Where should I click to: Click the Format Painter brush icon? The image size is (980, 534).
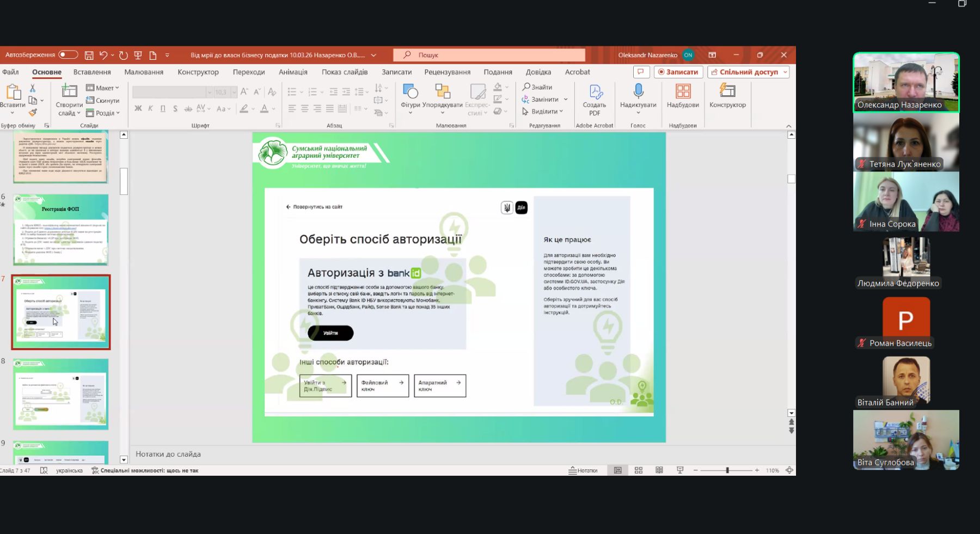[x=33, y=113]
